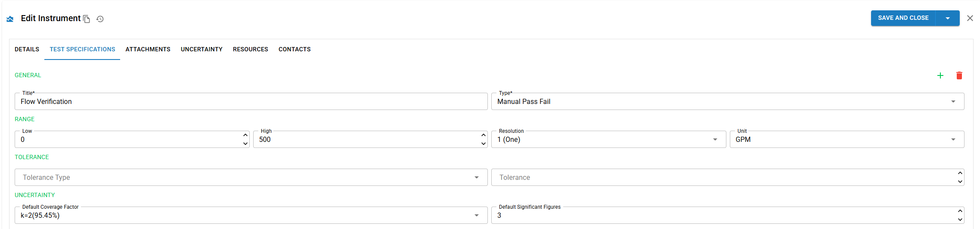
Task: Open the Uncertainty tab
Action: click(202, 49)
